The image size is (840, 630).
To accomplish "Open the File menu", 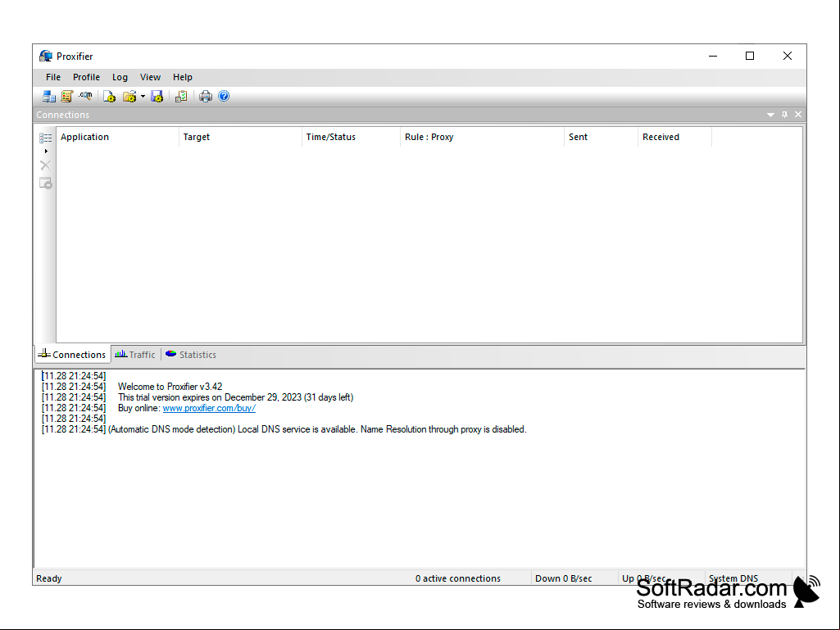I will (x=53, y=77).
